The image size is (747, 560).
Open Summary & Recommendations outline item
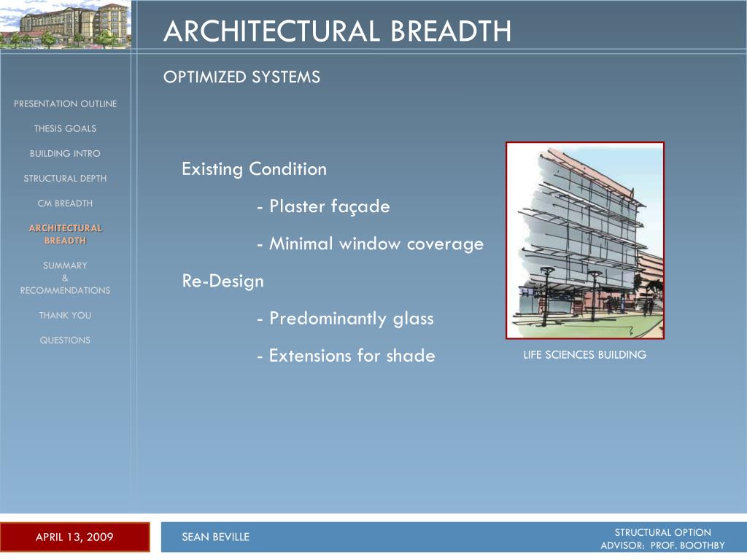click(65, 278)
